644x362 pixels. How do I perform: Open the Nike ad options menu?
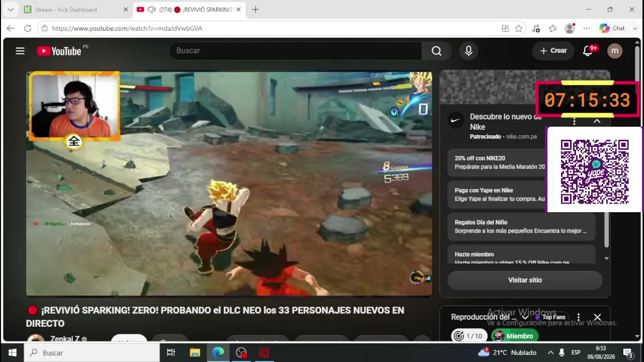574,121
